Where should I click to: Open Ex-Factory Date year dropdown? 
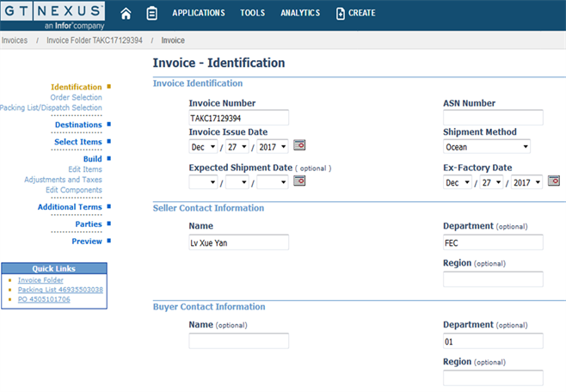click(526, 182)
